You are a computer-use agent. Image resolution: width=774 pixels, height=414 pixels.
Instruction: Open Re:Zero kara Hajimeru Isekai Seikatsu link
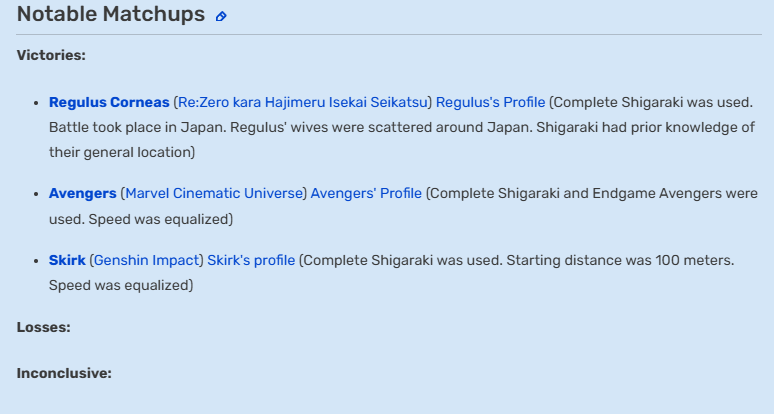[303, 102]
